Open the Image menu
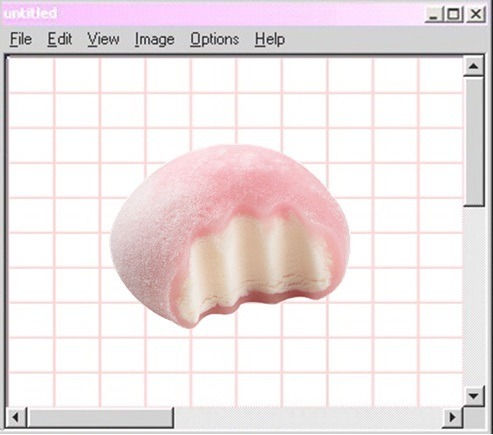This screenshot has height=435, width=493. tap(154, 40)
